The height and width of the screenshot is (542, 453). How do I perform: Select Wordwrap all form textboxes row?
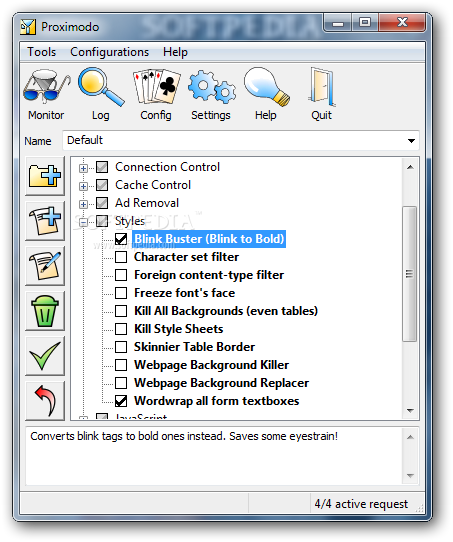217,401
